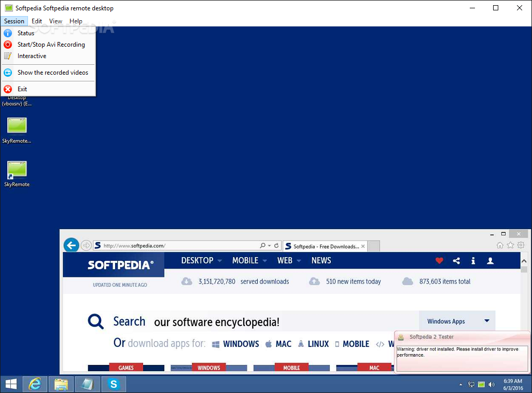The height and width of the screenshot is (393, 532).
Task: Click the Interactive notepad icon
Action: click(x=8, y=56)
